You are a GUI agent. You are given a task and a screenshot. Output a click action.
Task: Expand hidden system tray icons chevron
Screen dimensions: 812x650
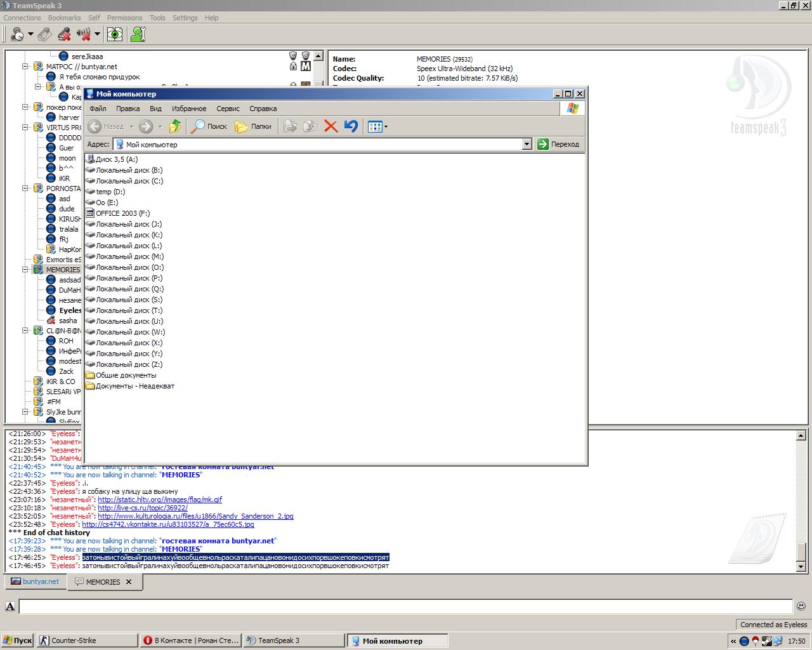733,641
